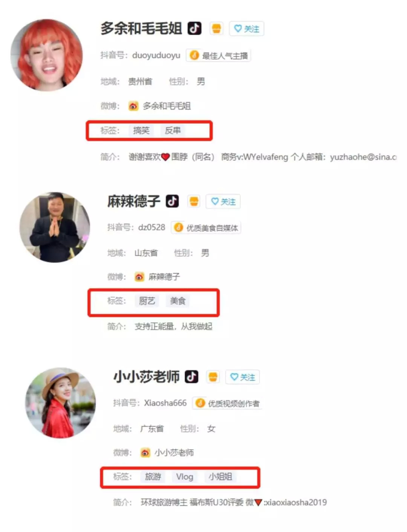Select the 搞笑 tag
The width and height of the screenshot is (407, 532).
tap(141, 130)
